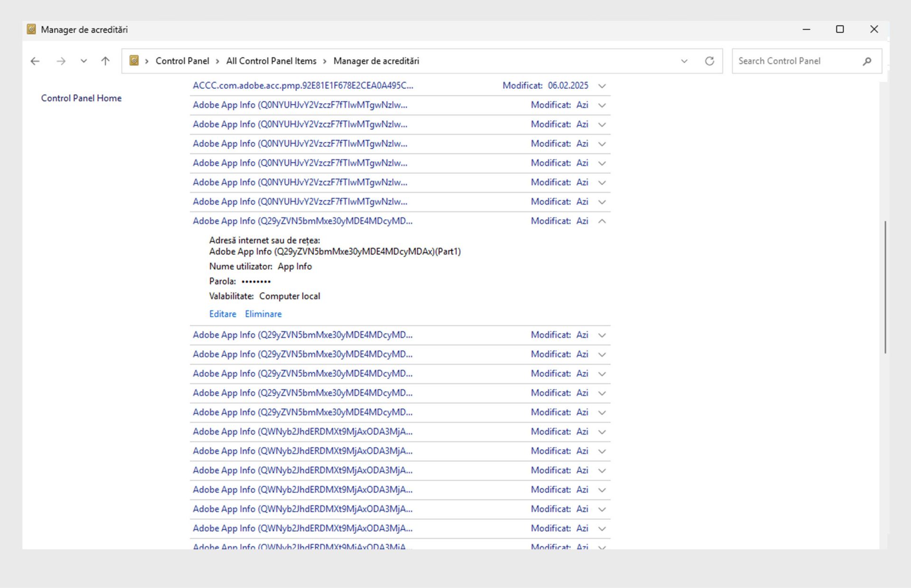Click the Manager de acreditări title bar icon

[31, 29]
